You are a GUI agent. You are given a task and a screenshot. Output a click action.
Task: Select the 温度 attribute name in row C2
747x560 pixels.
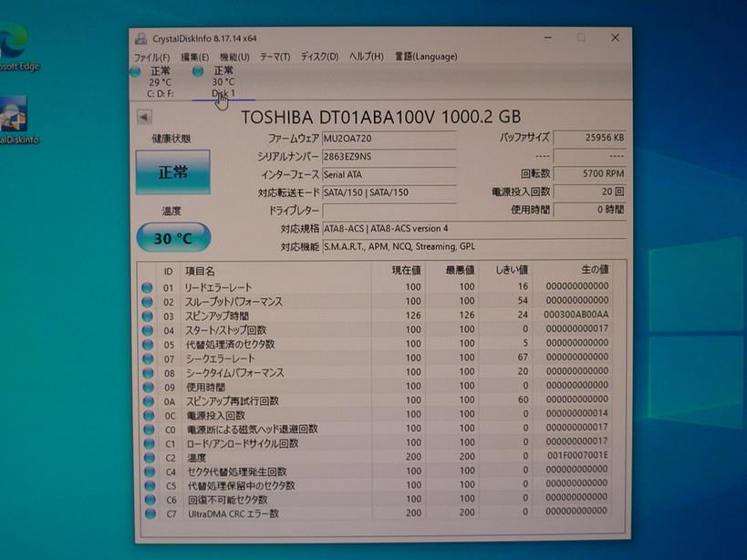click(197, 458)
